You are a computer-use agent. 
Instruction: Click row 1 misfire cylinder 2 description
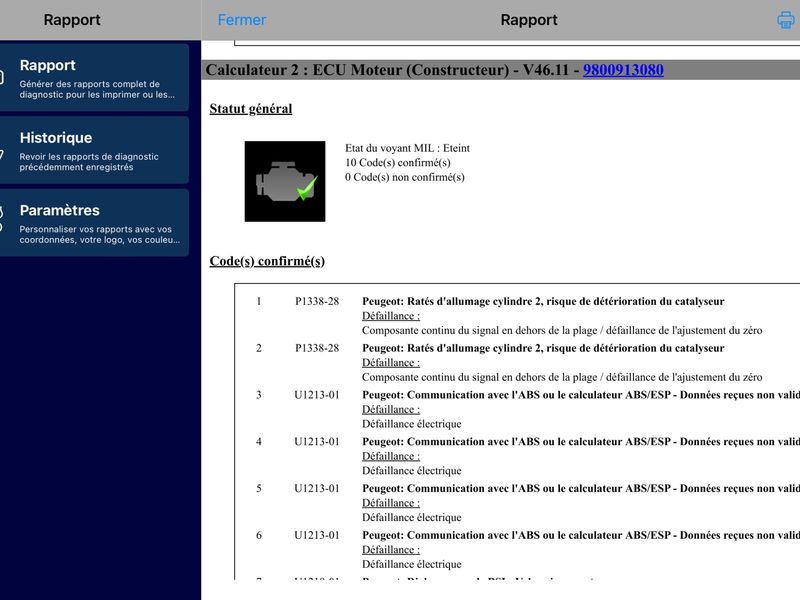pos(543,301)
